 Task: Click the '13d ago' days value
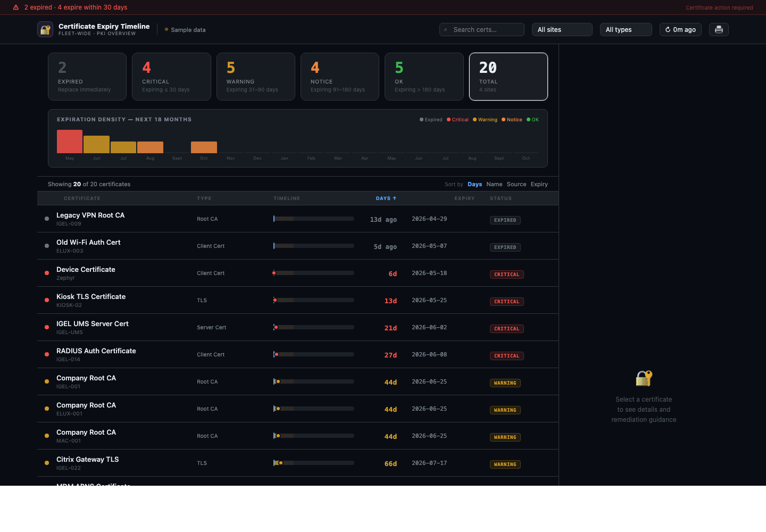[x=384, y=220]
